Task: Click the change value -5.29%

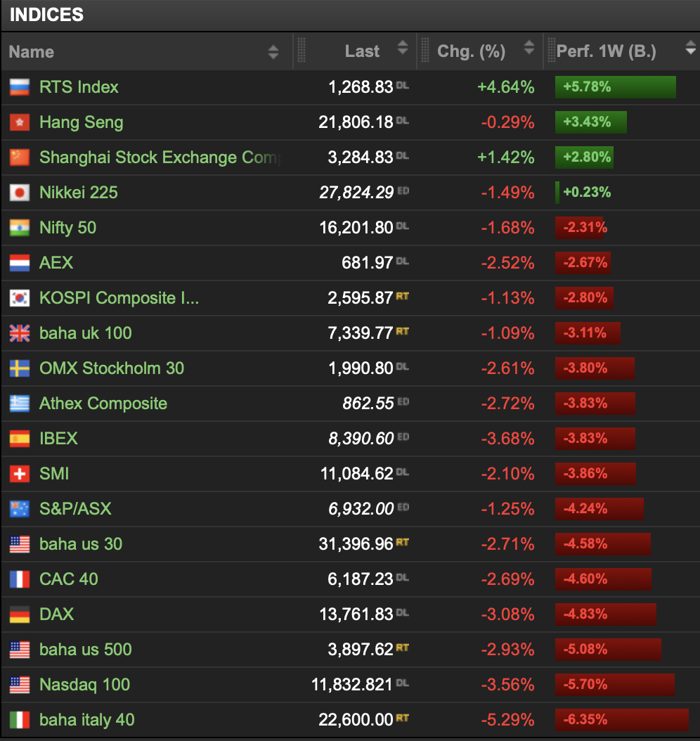Action: 507,720
